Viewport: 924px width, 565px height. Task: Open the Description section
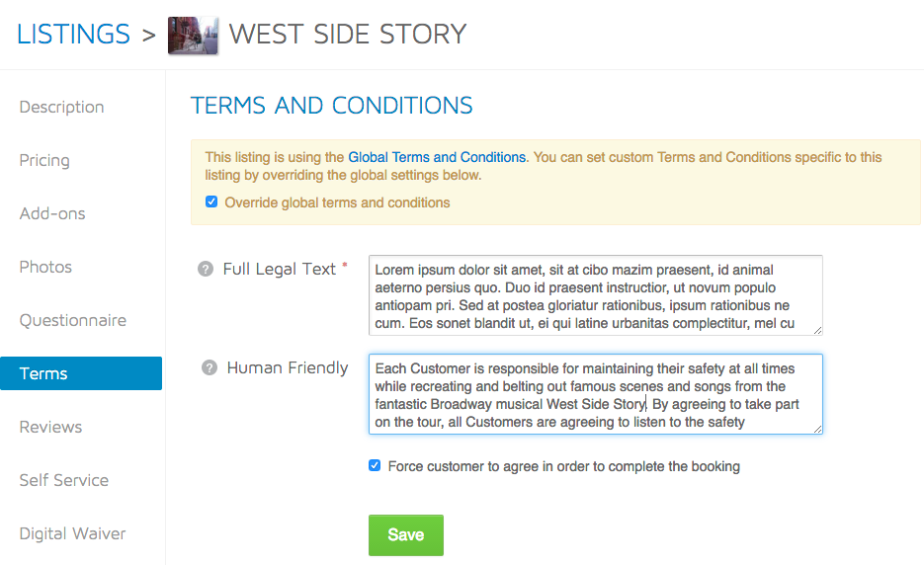62,108
